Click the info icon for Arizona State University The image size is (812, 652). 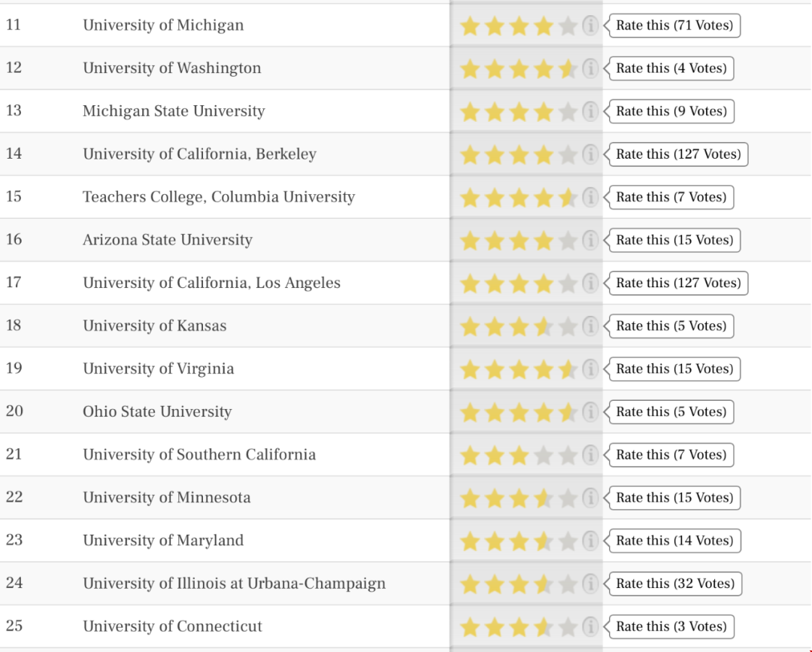(590, 241)
